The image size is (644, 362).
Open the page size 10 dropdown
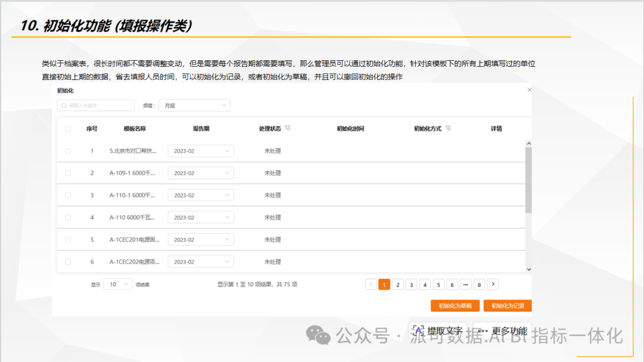(118, 284)
